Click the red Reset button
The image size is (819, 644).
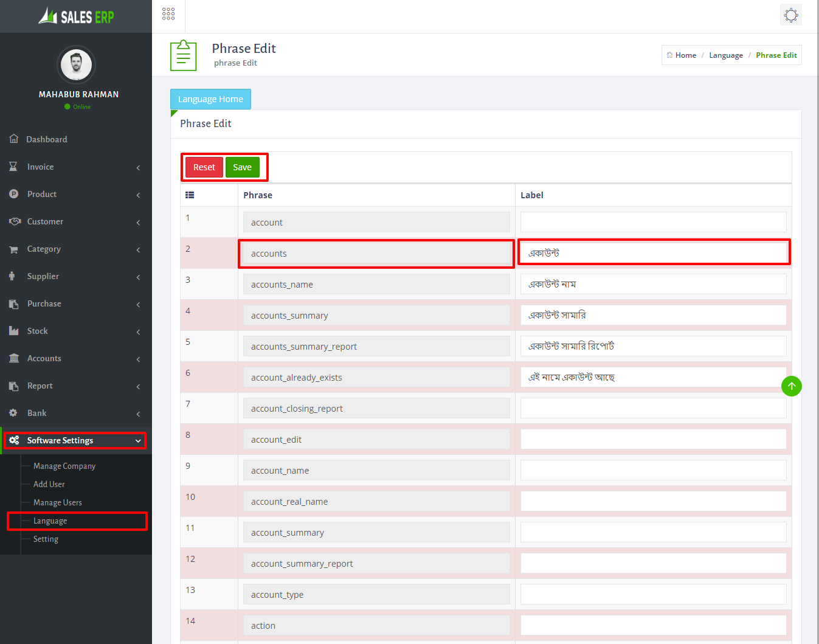click(x=204, y=167)
